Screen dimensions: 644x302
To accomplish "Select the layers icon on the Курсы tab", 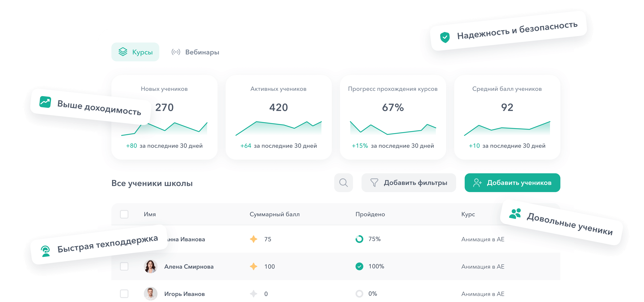I will (x=123, y=52).
